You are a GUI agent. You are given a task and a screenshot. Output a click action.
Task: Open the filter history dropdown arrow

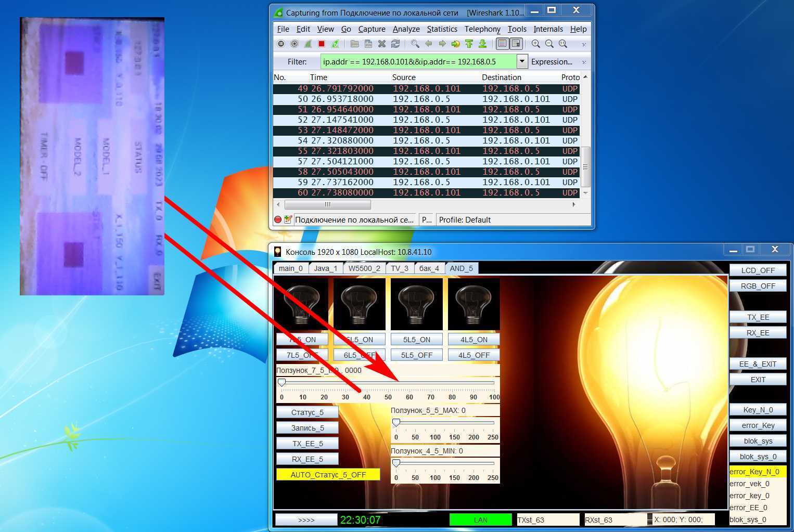click(522, 61)
